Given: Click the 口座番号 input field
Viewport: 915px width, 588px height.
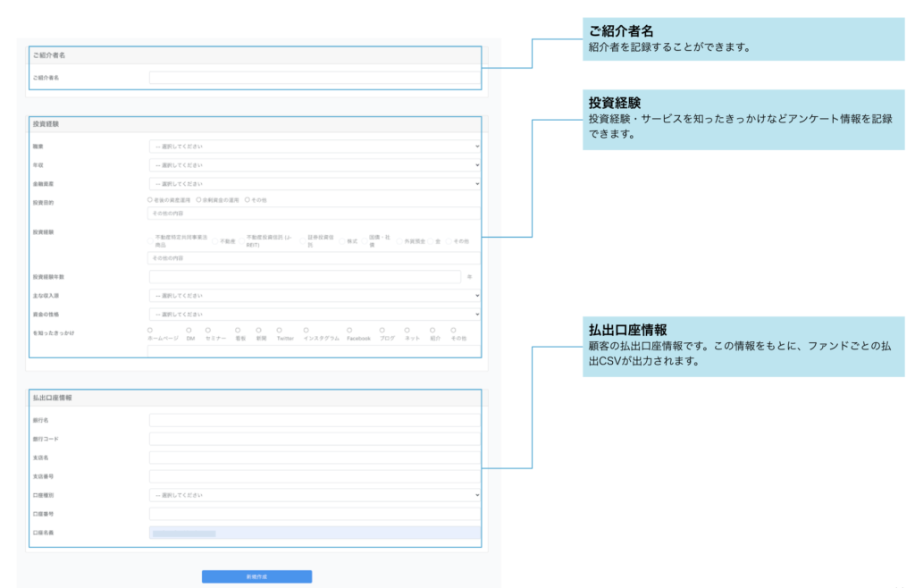Looking at the screenshot, I should (x=314, y=514).
